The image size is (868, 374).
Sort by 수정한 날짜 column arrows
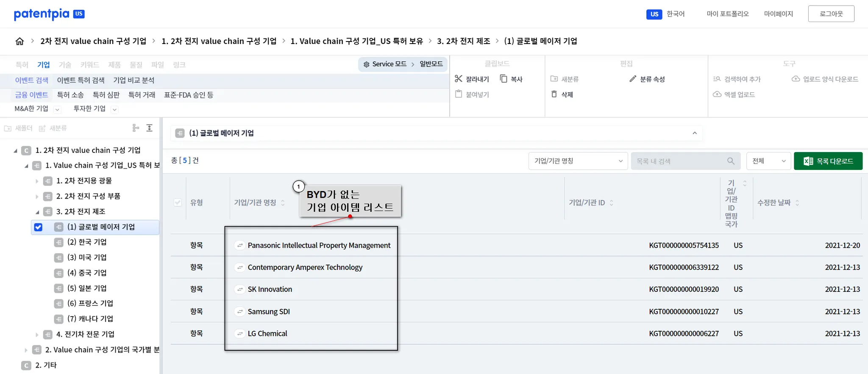pos(797,203)
